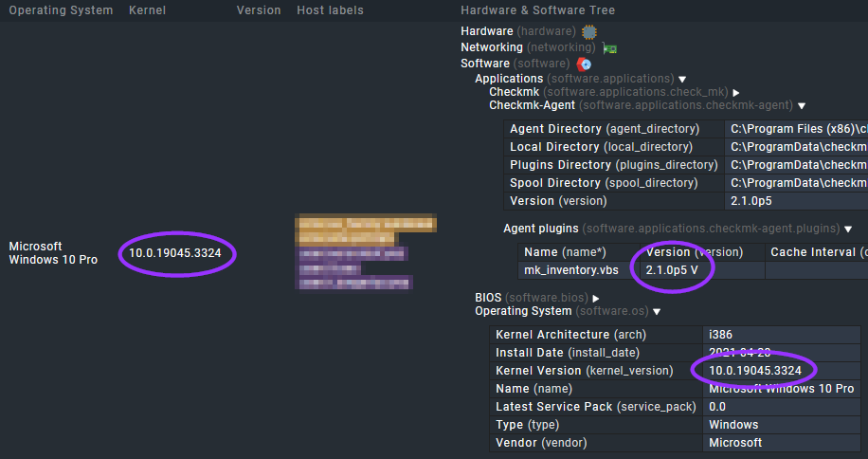Click the Cache Interval column header
Screen dimensions: 868x459
click(819, 252)
